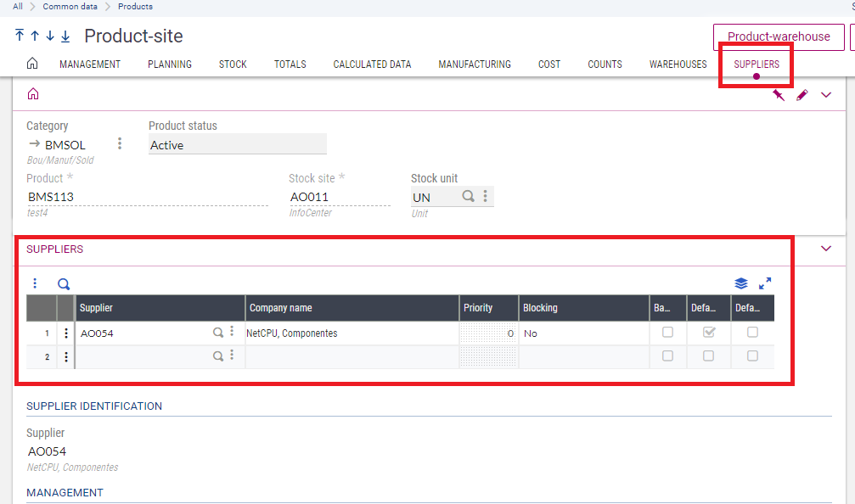The height and width of the screenshot is (504, 855).
Task: Open the COST tab
Action: point(549,64)
